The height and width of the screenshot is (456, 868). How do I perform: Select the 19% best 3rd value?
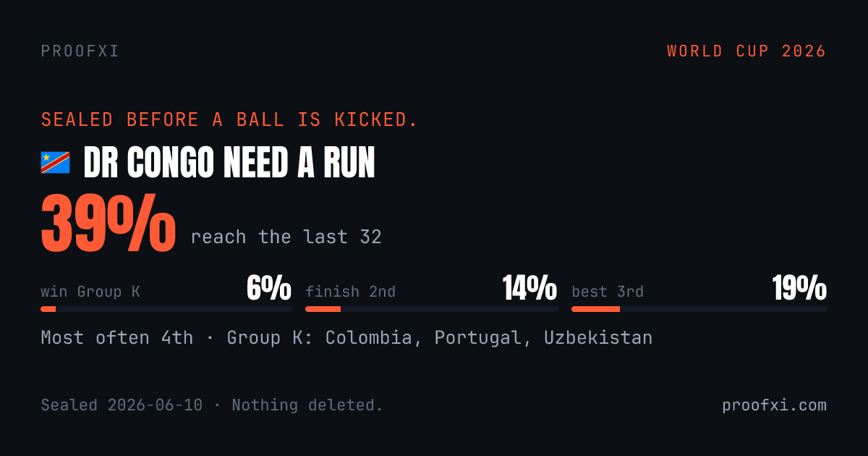799,289
